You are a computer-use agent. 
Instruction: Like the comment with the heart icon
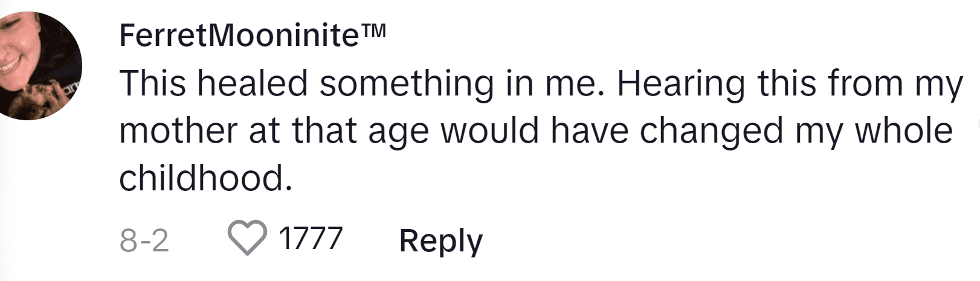click(x=247, y=239)
